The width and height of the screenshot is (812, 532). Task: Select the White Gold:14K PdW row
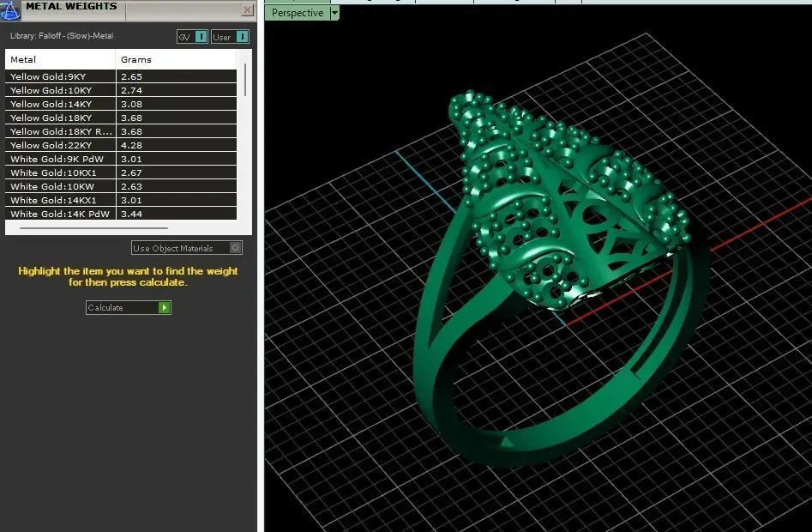tap(121, 214)
